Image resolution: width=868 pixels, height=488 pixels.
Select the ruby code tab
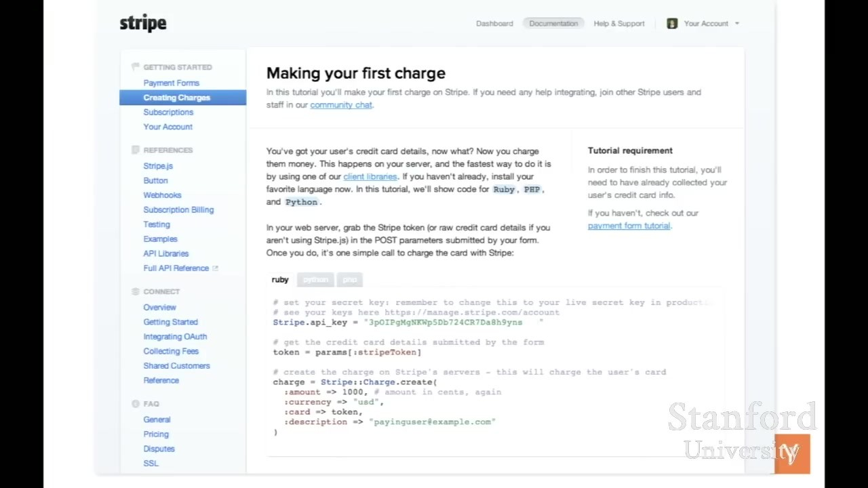pyautogui.click(x=280, y=279)
